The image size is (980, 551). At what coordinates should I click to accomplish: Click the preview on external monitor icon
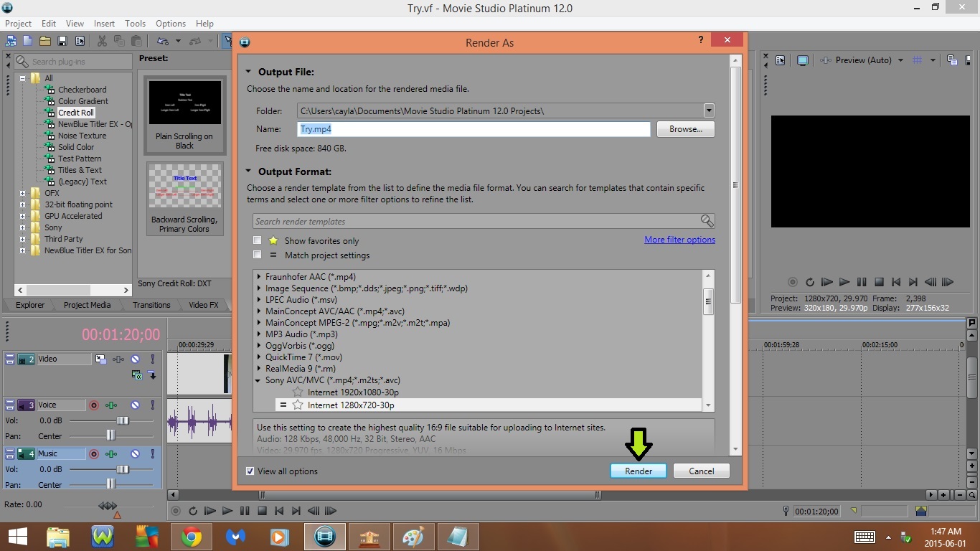[803, 60]
